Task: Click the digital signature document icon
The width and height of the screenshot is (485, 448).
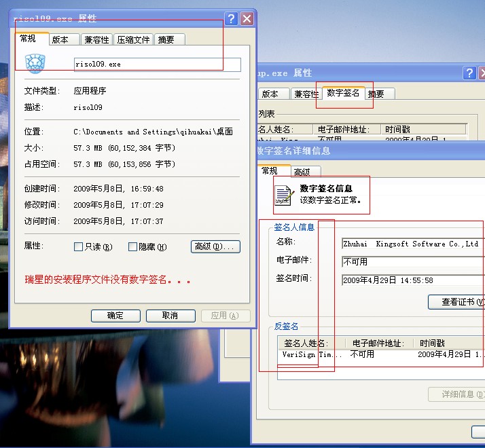Action: pos(284,195)
